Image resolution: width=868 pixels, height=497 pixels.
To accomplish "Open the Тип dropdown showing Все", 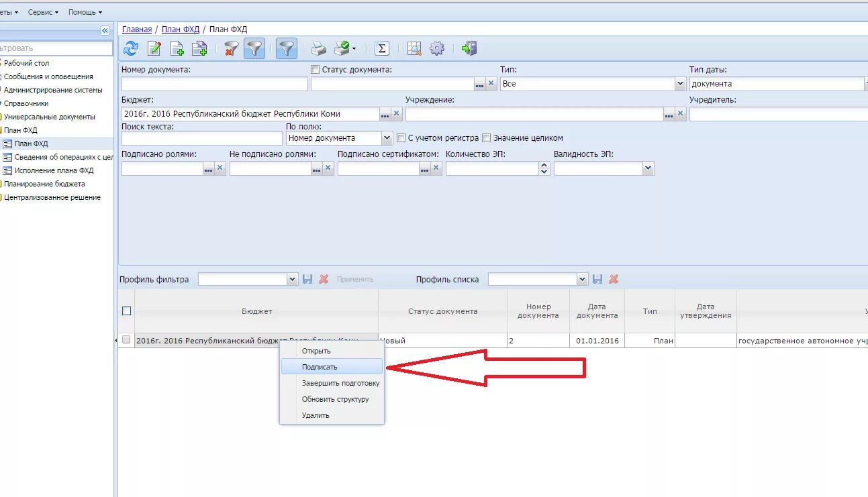I will coord(679,84).
